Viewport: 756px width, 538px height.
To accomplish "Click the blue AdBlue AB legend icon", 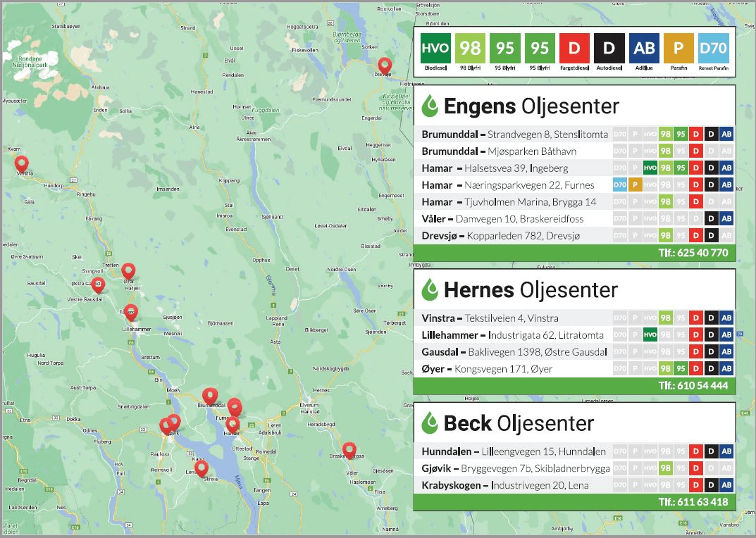I will click(644, 48).
